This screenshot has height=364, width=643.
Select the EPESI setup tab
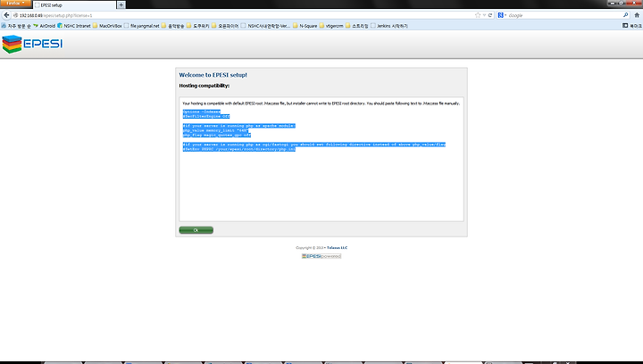point(74,5)
